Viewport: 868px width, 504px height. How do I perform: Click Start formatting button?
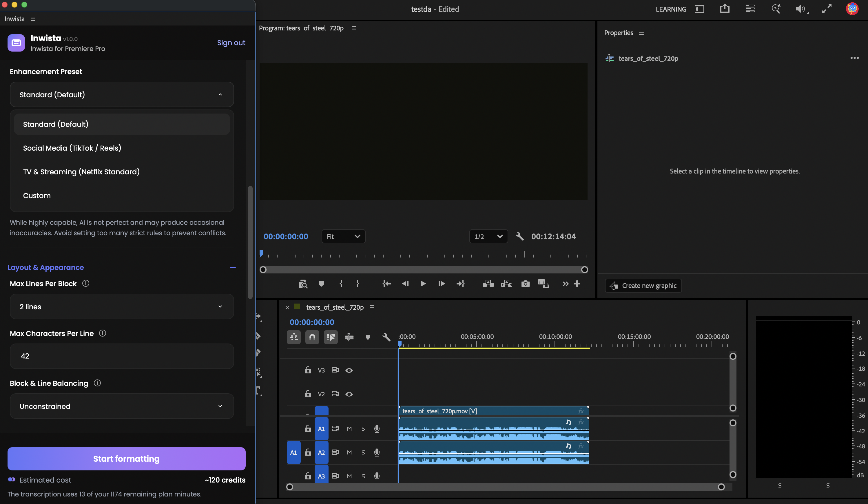coord(126,459)
